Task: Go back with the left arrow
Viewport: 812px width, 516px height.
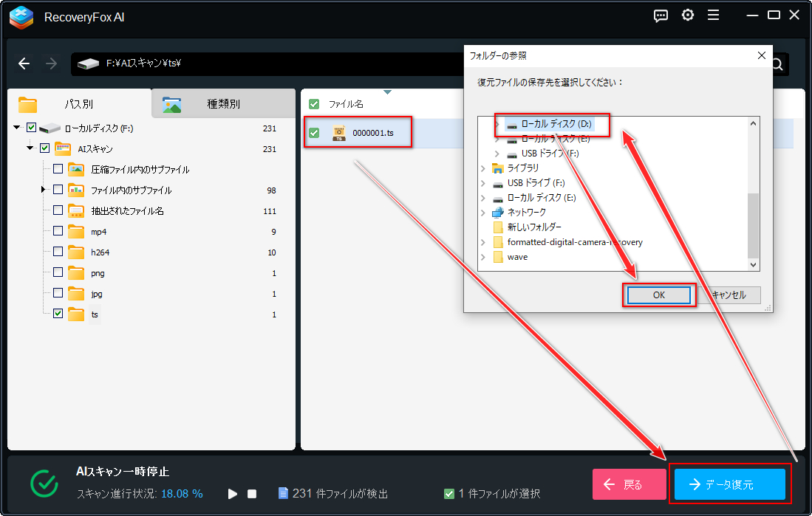Action: coord(24,63)
